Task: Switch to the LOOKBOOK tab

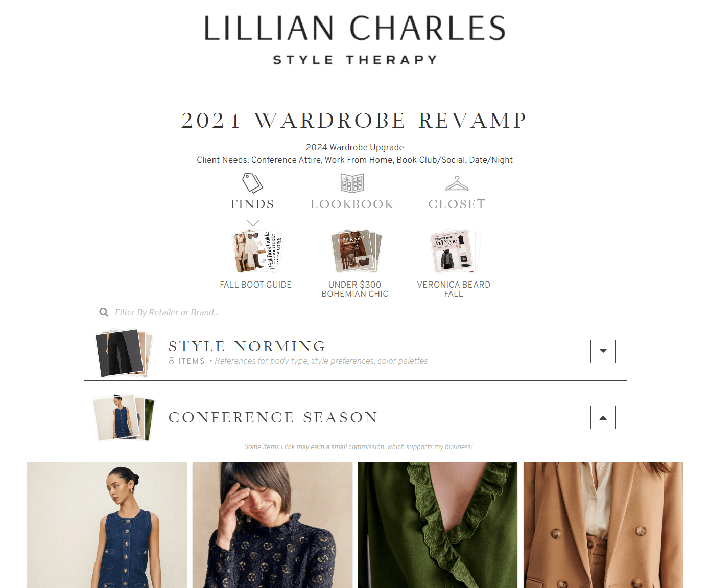Action: (352, 204)
